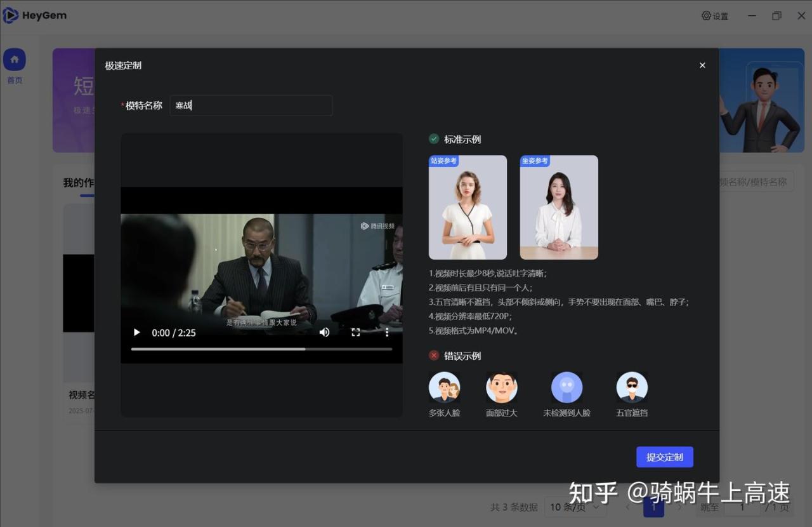Screen dimensions: 812x527
Task: Close the 极速定制 dialog
Action: pos(702,65)
